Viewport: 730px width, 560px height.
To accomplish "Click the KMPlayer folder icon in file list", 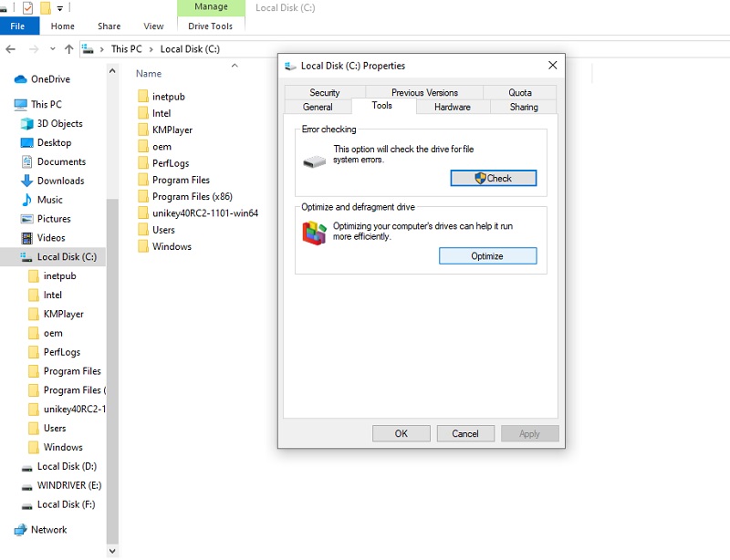I will coord(143,130).
